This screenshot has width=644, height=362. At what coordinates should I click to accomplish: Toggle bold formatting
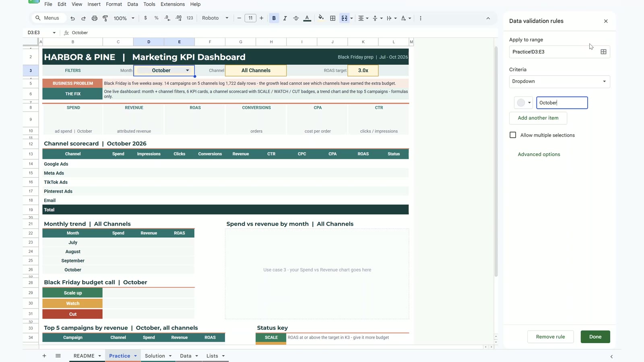pos(274,18)
